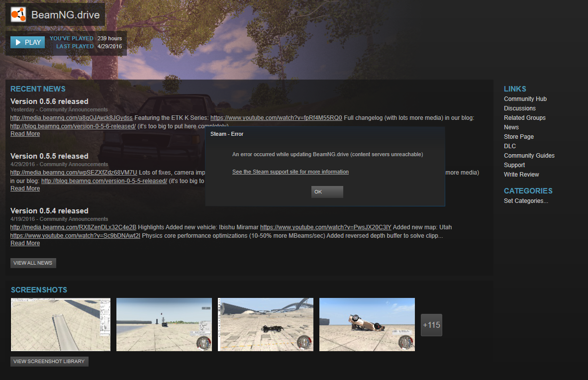This screenshot has height=380, width=588.
Task: Open the Ibishu Miramar YouTube video link
Action: (x=325, y=227)
